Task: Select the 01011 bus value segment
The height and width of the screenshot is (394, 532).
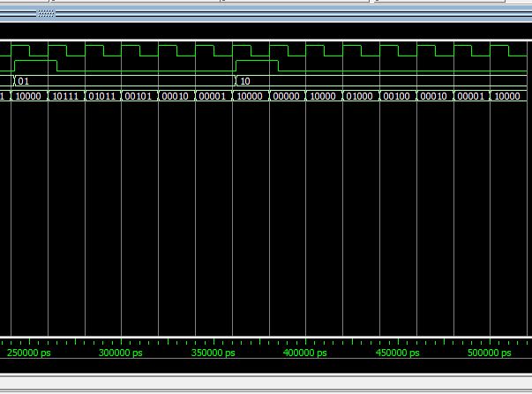Action: (x=102, y=96)
